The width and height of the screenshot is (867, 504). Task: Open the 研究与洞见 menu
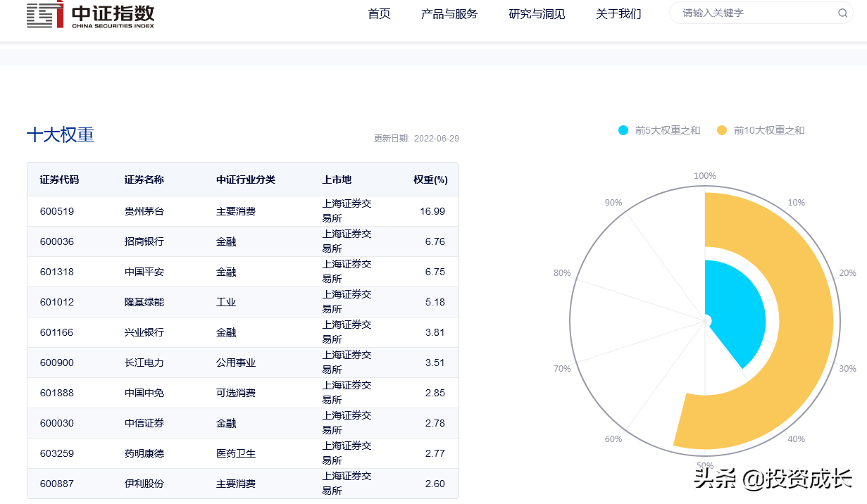(537, 14)
